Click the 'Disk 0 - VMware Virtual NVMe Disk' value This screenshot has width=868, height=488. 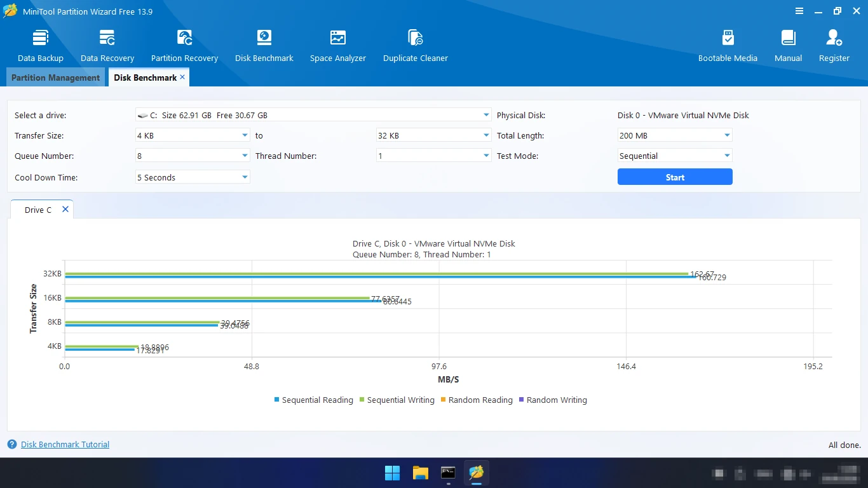tap(683, 115)
